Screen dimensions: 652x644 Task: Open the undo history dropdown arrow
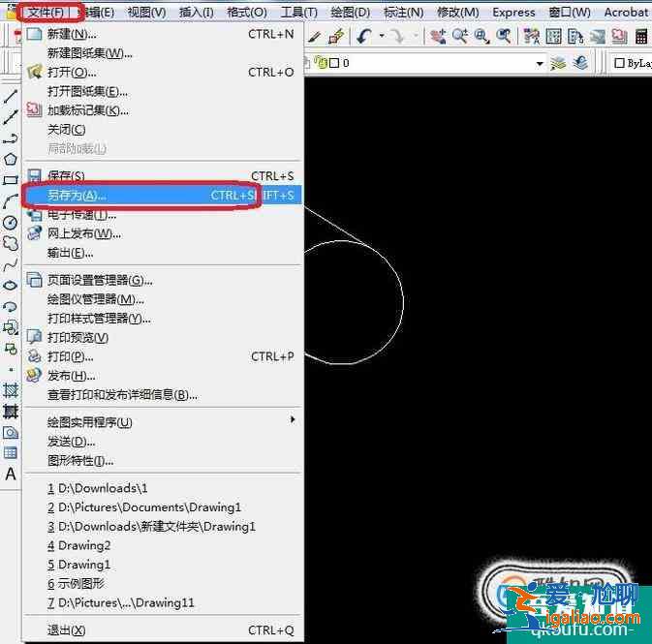point(382,36)
